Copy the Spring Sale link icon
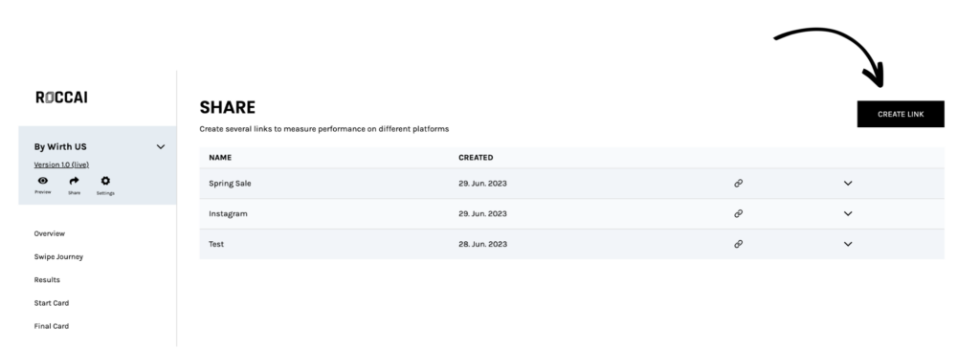The image size is (980, 350). [738, 183]
